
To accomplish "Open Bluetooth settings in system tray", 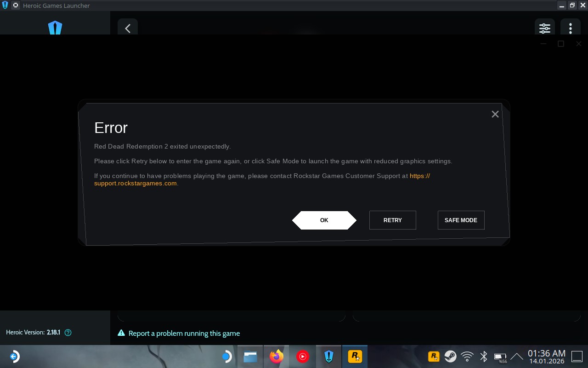I will (484, 356).
